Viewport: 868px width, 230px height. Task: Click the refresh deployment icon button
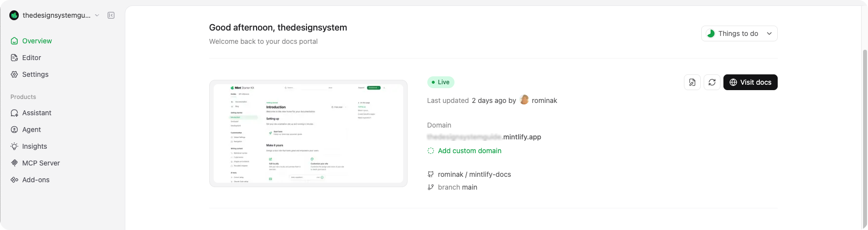coord(712,82)
